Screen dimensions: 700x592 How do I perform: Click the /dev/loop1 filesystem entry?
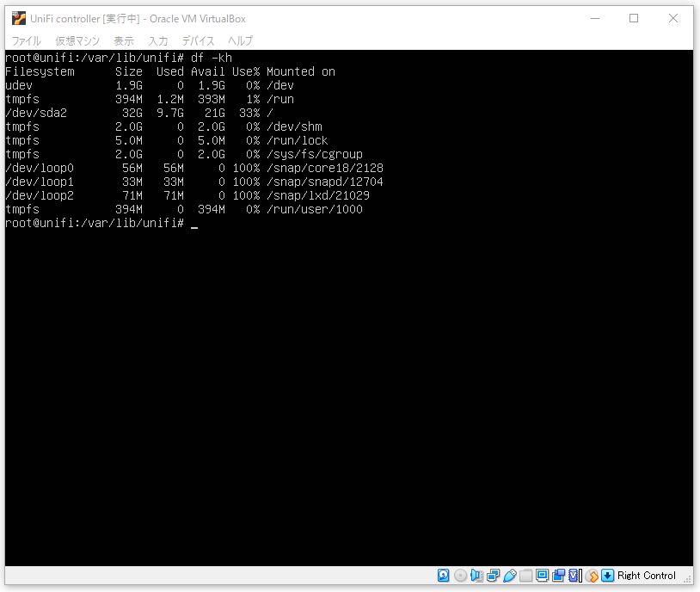tap(40, 182)
